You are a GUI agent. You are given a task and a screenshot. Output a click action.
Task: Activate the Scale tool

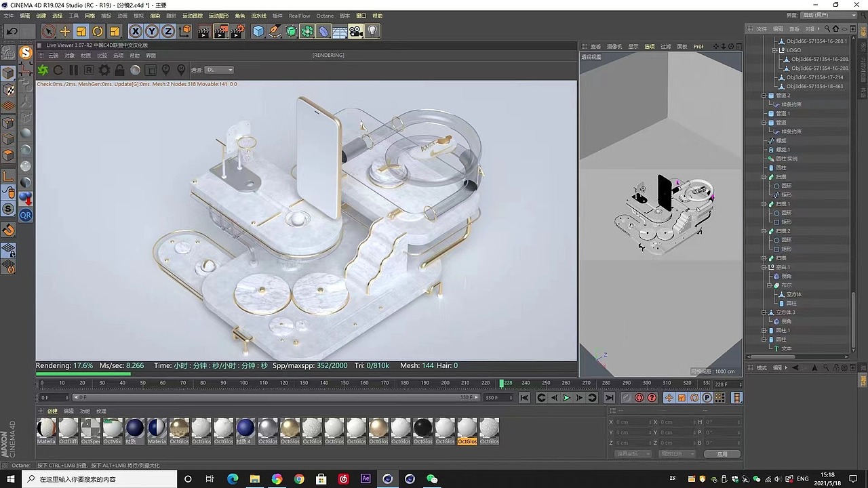(81, 31)
